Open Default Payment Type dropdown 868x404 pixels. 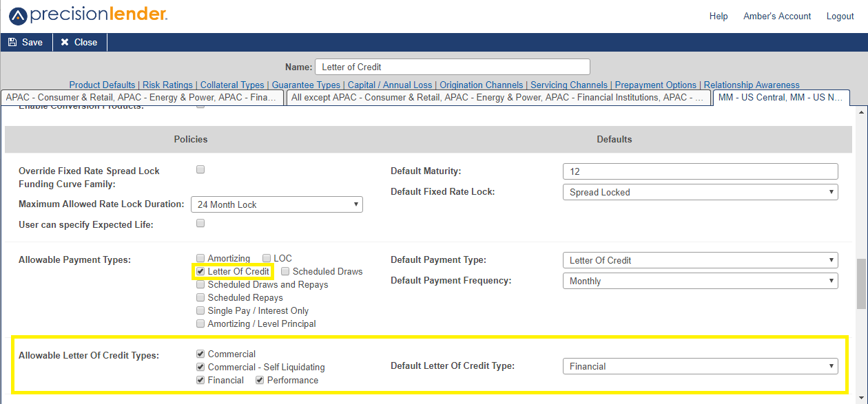pyautogui.click(x=700, y=260)
